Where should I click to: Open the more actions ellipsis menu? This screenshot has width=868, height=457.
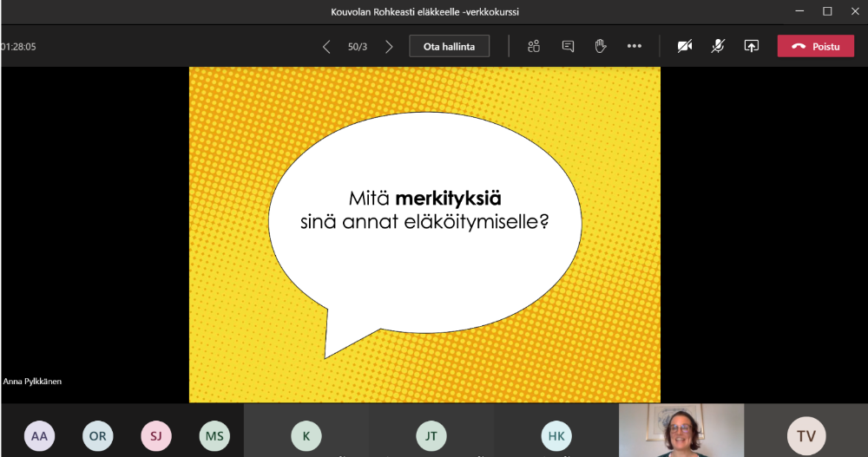(x=635, y=46)
